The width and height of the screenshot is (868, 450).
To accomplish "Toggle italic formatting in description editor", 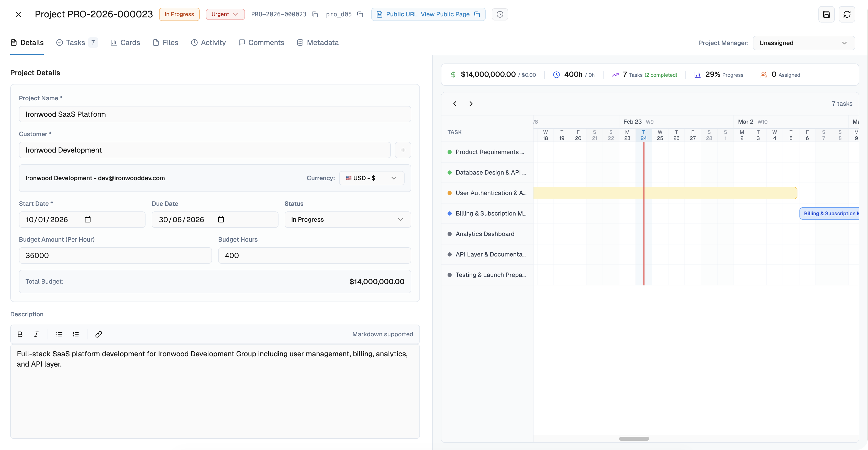I will 36,334.
